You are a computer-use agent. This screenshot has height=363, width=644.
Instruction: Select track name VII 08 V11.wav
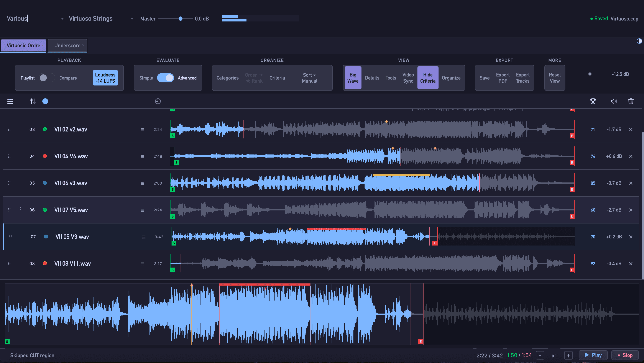coord(72,264)
